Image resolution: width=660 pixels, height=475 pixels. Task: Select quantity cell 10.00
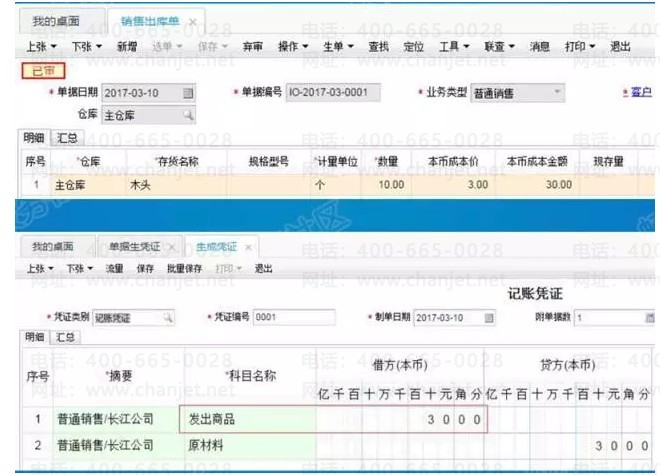[386, 185]
